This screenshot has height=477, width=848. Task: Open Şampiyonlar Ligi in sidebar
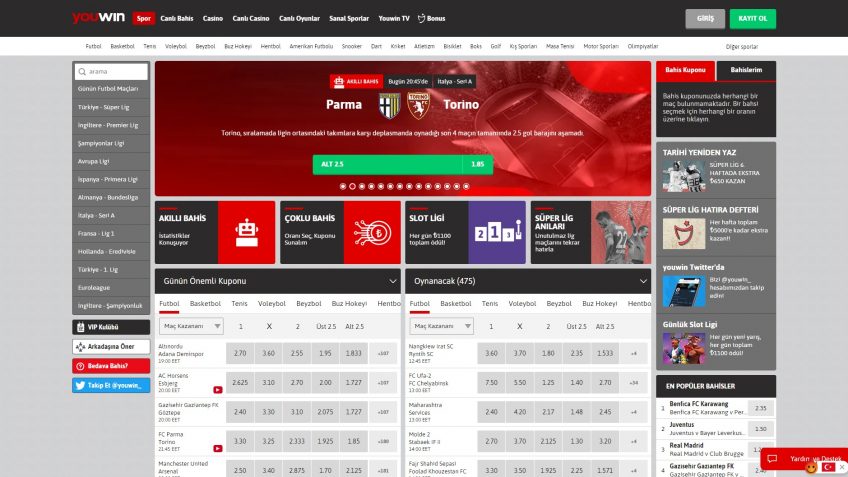pos(111,143)
